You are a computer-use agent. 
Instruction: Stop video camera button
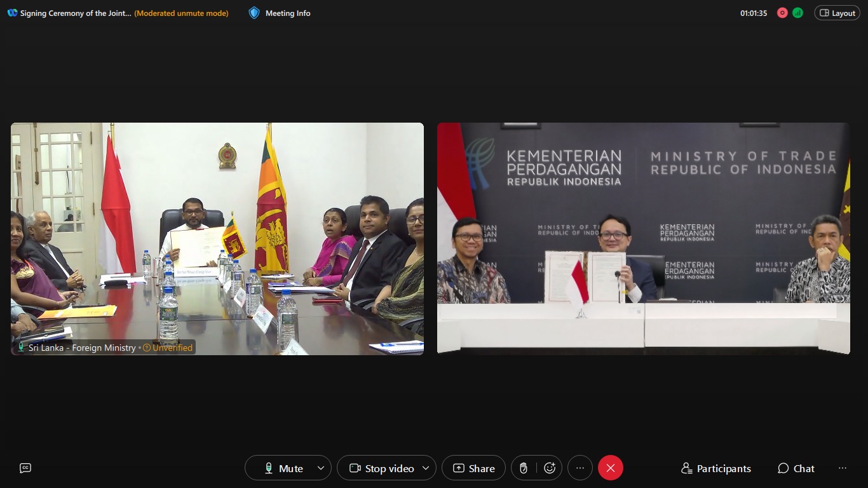click(382, 468)
